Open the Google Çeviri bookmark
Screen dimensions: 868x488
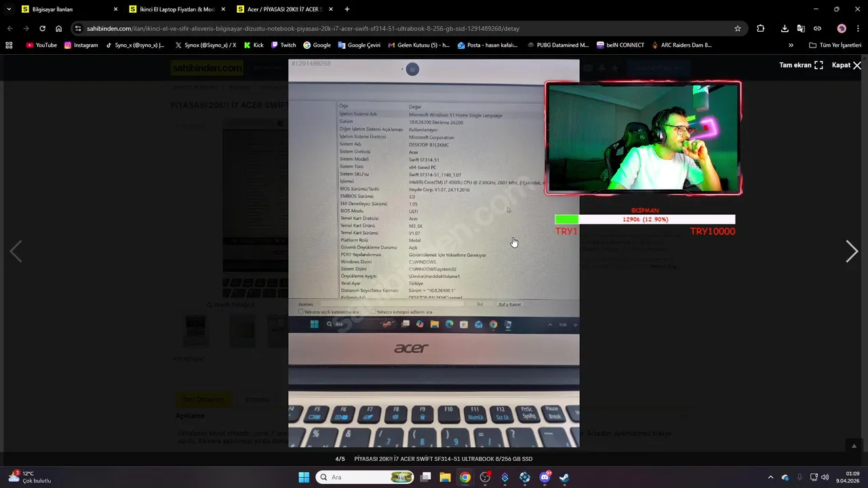click(359, 45)
